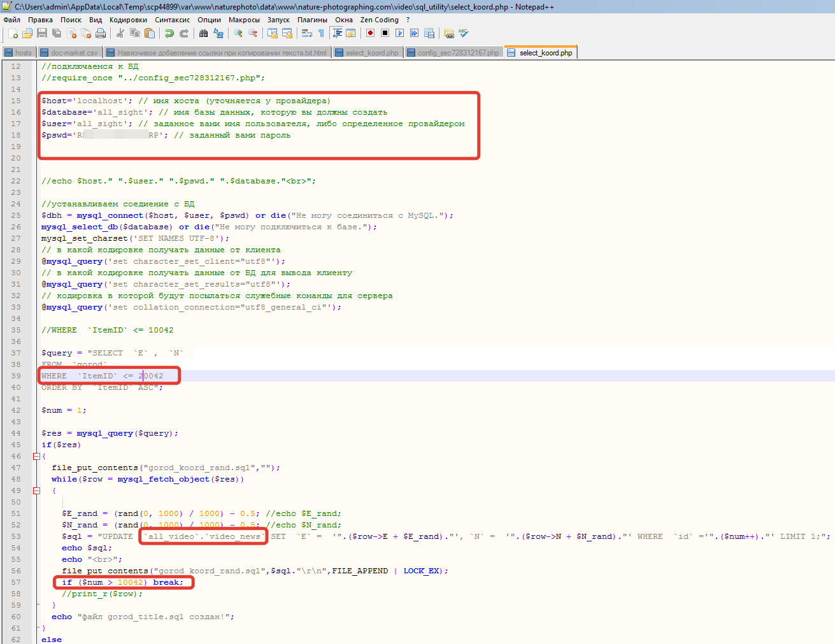Save current recorded macro icon
This screenshot has width=835, height=644.
point(429,33)
